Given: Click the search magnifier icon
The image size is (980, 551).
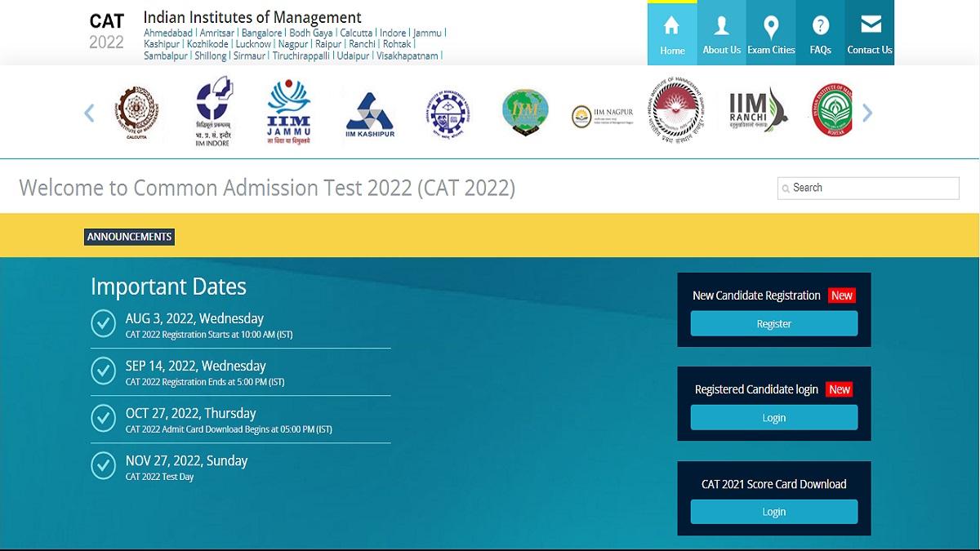Looking at the screenshot, I should coord(785,188).
